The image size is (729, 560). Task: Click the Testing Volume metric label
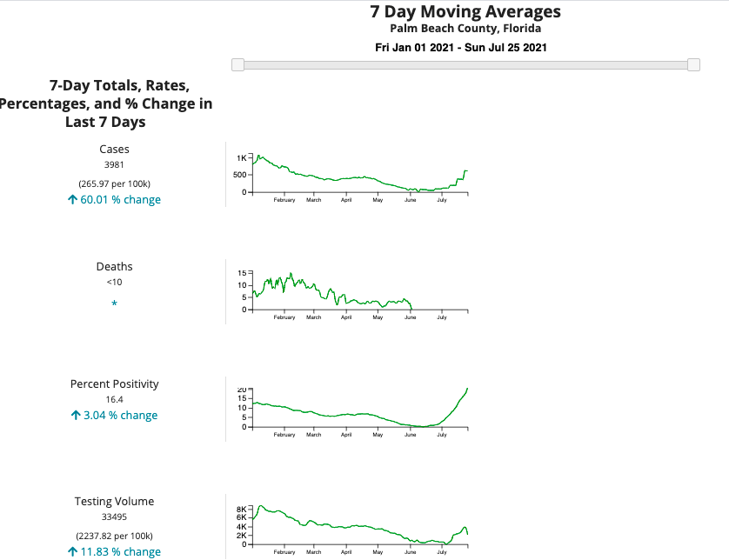coord(114,502)
